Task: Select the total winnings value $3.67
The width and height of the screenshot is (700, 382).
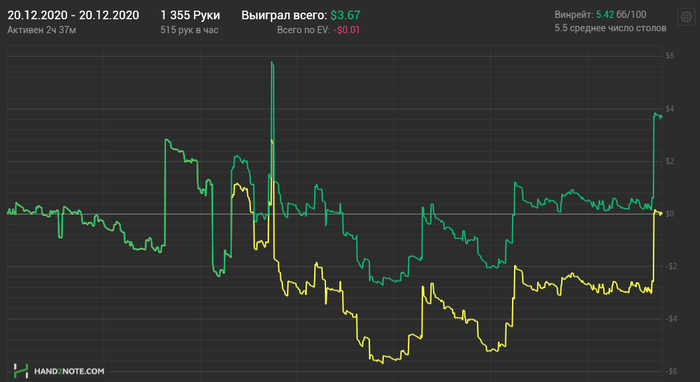Action: (345, 15)
